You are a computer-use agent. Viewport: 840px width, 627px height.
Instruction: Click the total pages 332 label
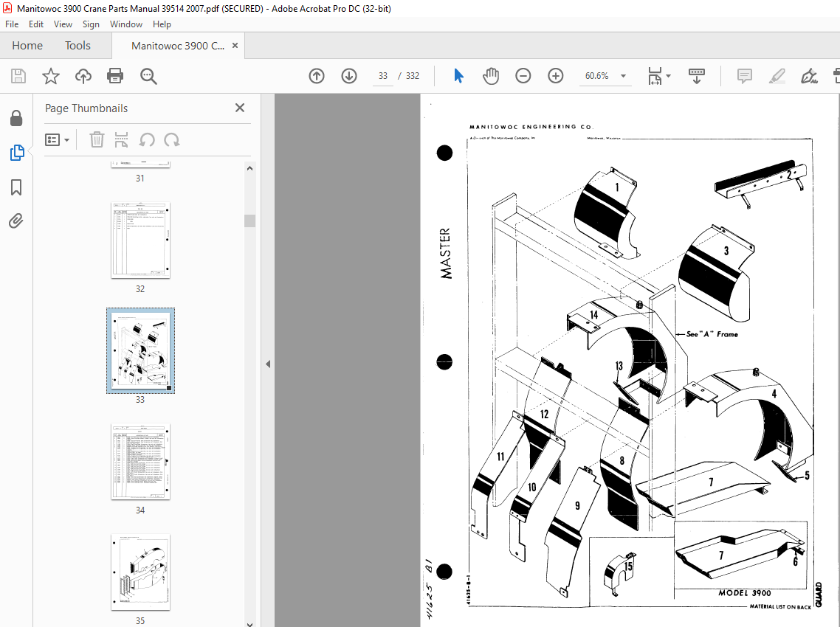tap(413, 76)
